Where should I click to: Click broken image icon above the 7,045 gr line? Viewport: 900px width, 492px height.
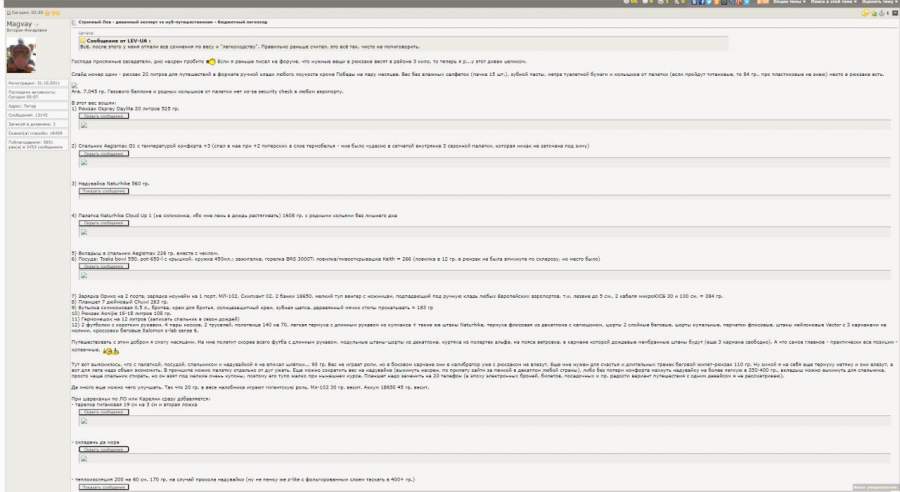point(75,85)
